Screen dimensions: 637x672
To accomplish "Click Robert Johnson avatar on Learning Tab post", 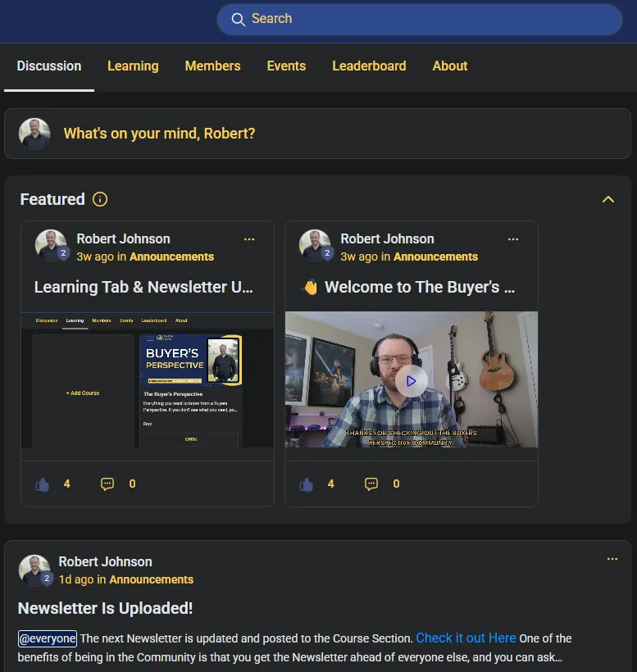I will [51, 245].
